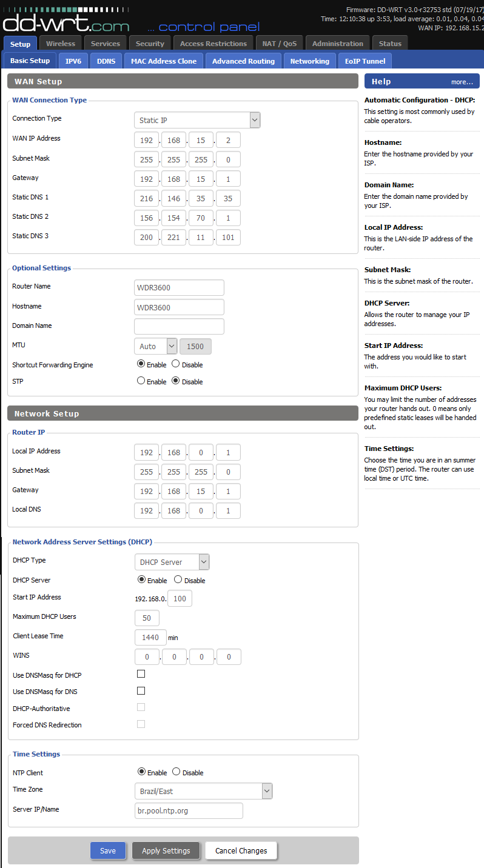Select STP Enable radio

point(141,381)
